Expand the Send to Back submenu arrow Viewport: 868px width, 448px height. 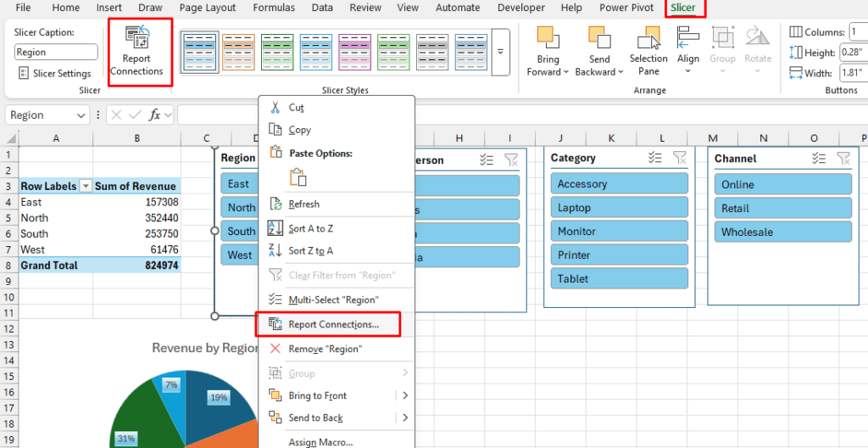tap(406, 417)
